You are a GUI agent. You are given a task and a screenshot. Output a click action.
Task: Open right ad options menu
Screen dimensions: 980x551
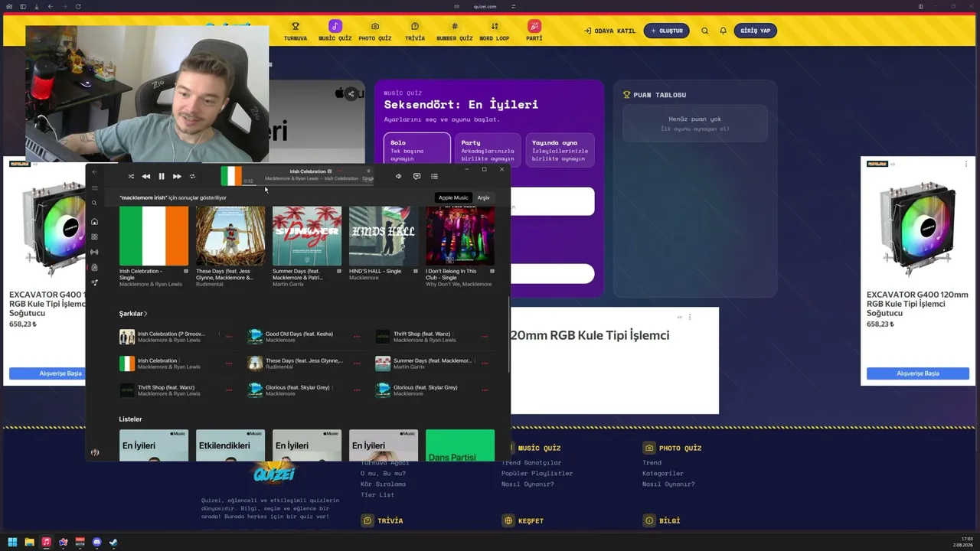coord(966,164)
